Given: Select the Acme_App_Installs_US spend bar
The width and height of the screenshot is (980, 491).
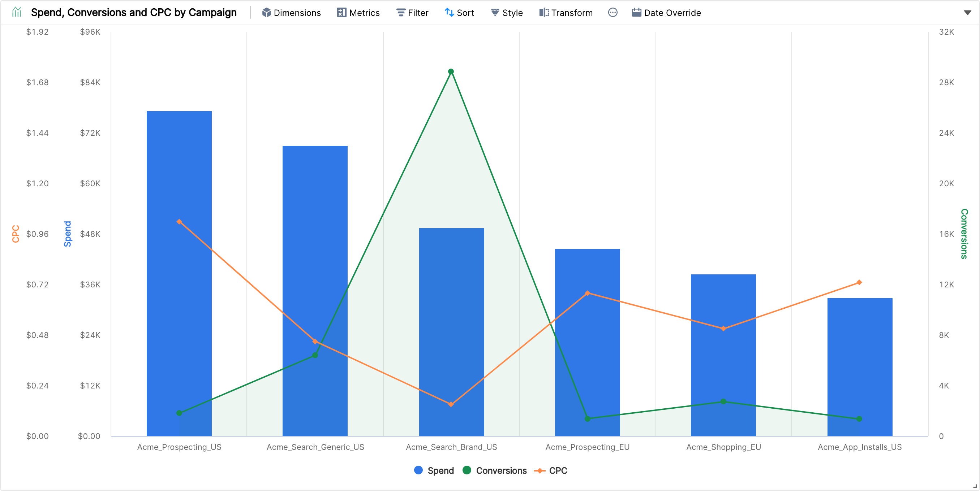Looking at the screenshot, I should 860,367.
